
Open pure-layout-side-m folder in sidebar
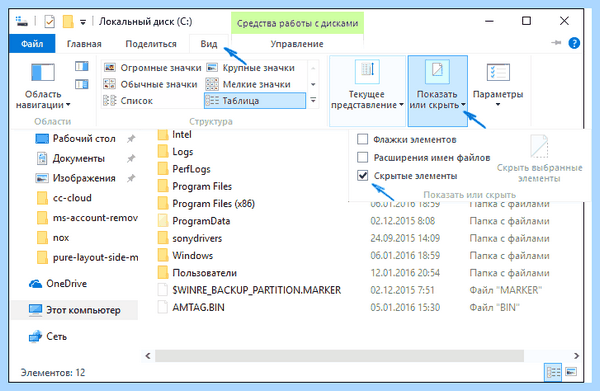pos(87,258)
